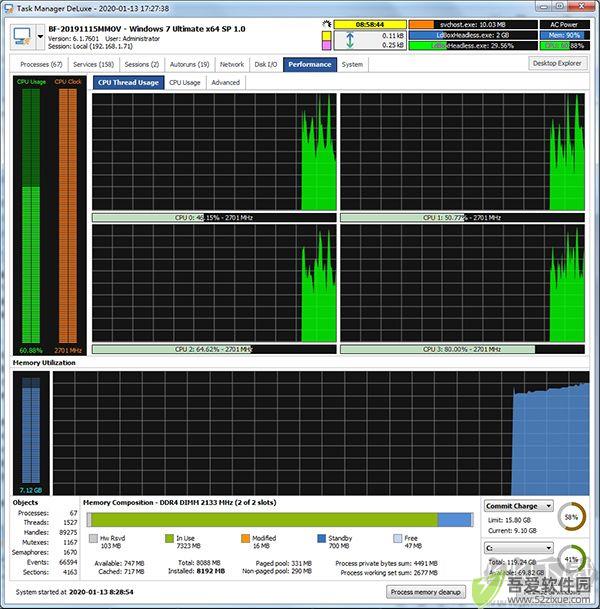Open the Commit Charge dropdown
Viewport: 600px width, 609px height.
tap(519, 506)
